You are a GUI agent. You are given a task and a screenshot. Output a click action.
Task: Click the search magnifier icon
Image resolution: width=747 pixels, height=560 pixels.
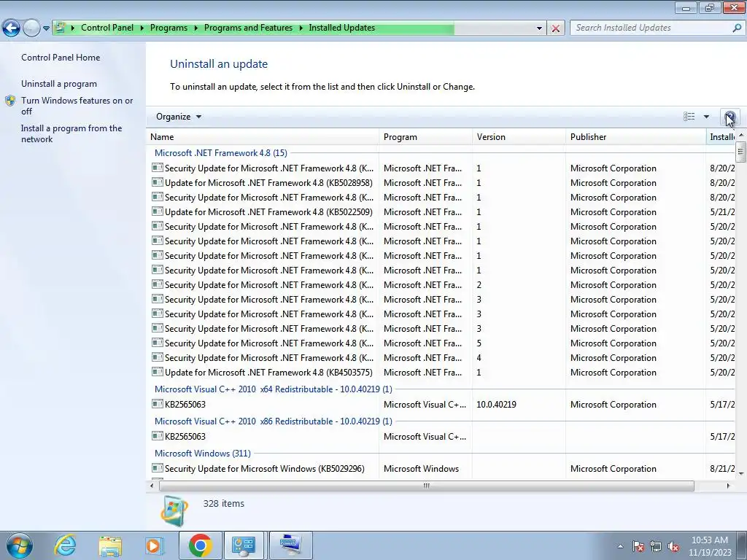(x=737, y=28)
